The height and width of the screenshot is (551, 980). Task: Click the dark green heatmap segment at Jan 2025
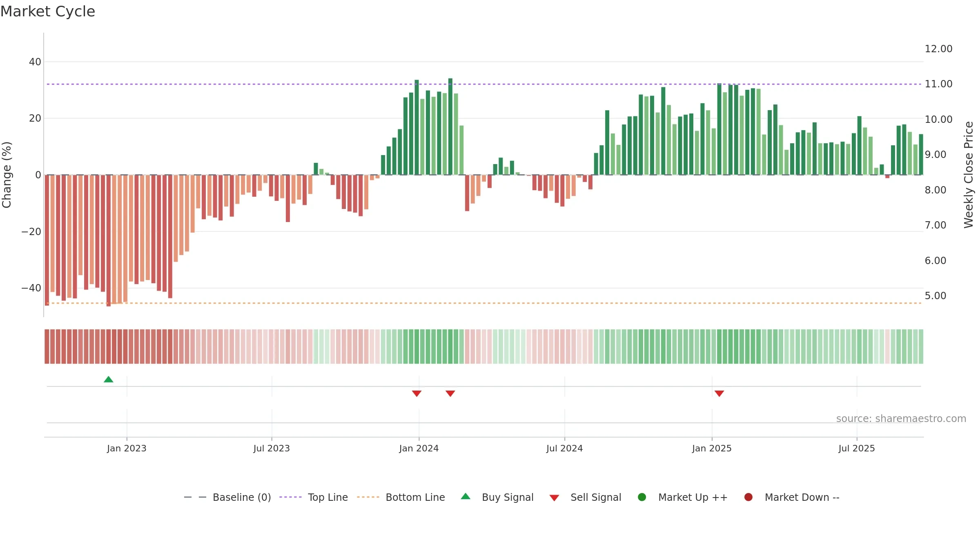[x=719, y=347]
